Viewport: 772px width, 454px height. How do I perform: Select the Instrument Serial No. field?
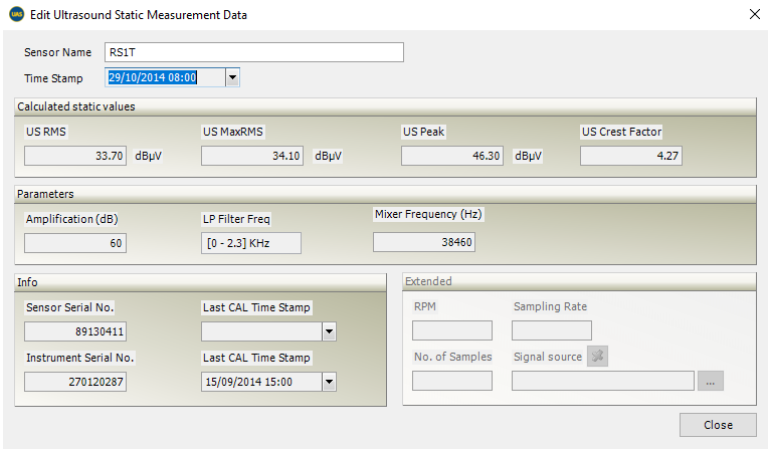75,381
